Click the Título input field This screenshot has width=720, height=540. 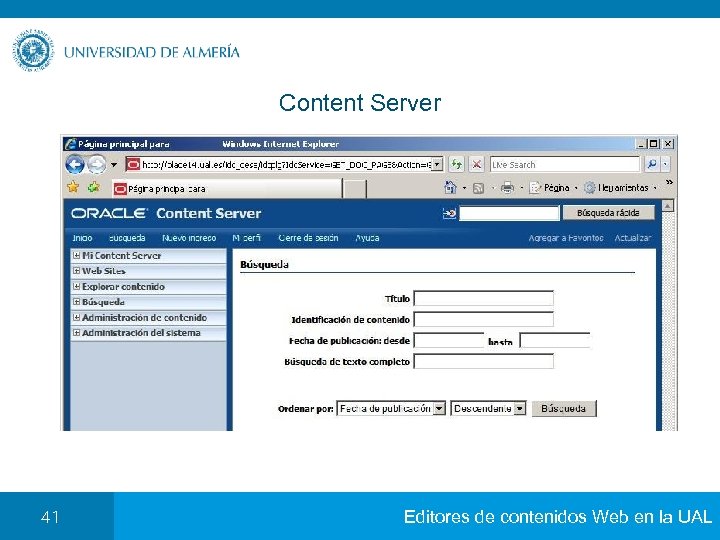(x=484, y=298)
